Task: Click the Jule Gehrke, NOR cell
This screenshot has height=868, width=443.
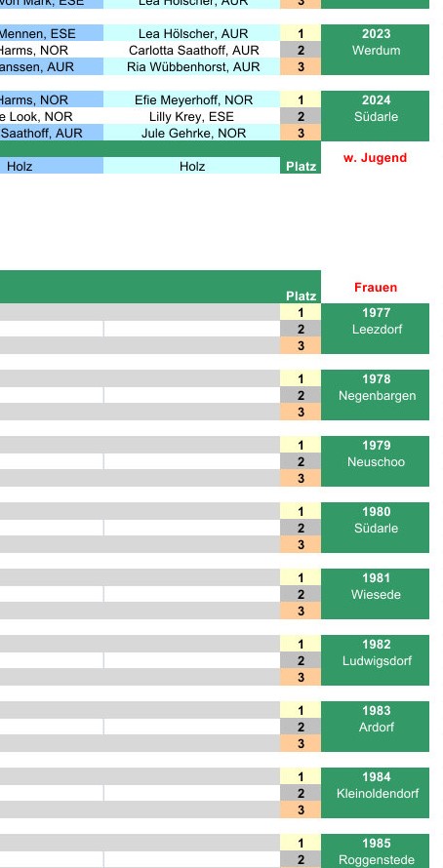Action: 191,134
